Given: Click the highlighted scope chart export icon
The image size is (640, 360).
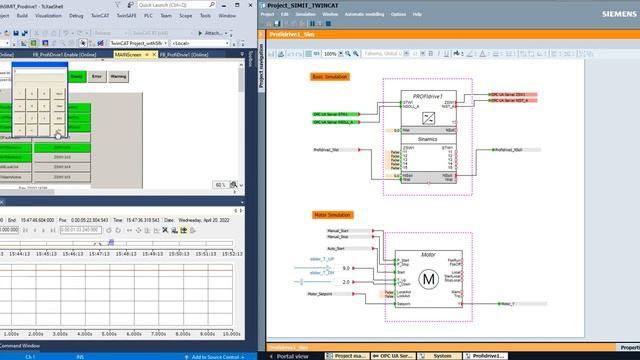Looking at the screenshot, I should click(184, 230).
